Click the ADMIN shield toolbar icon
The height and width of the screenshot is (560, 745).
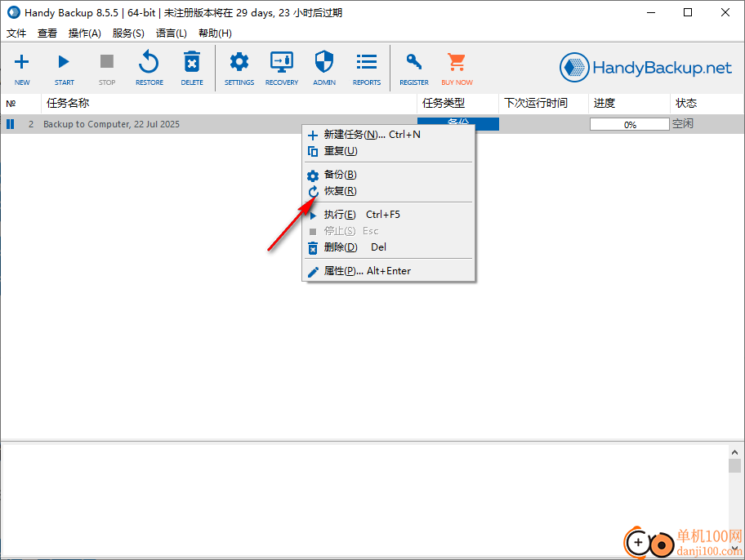click(324, 69)
